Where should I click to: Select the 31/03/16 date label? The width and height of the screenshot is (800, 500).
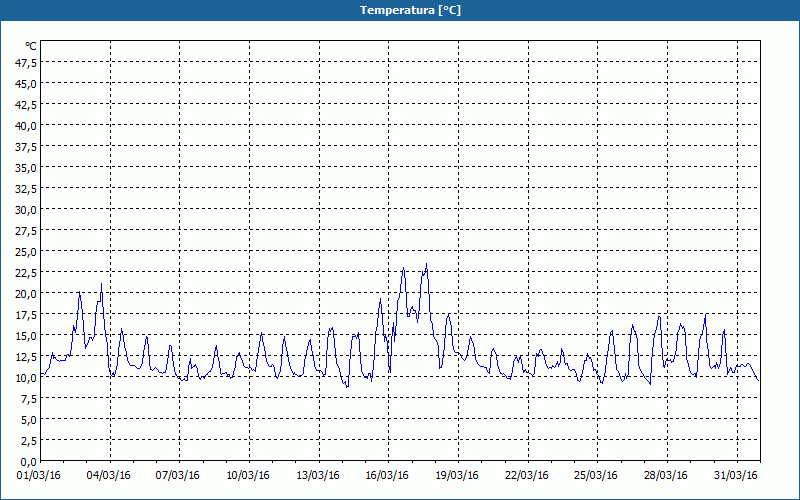point(736,476)
